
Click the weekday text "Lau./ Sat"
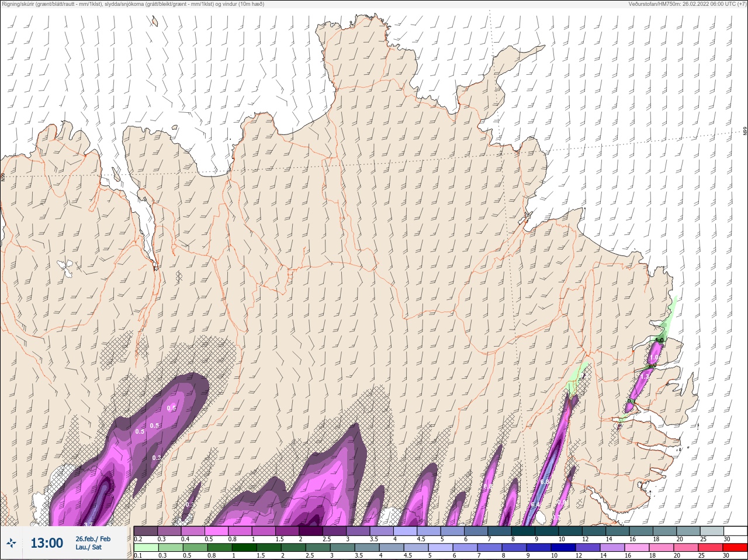click(88, 548)
